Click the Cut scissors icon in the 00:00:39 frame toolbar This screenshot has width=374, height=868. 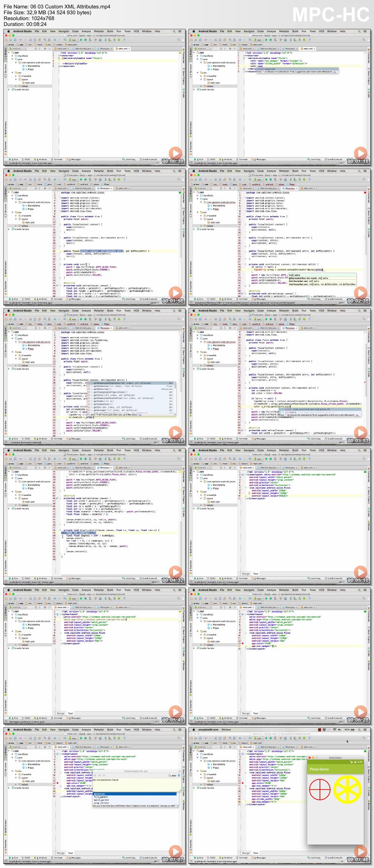pyautogui.click(x=30, y=40)
